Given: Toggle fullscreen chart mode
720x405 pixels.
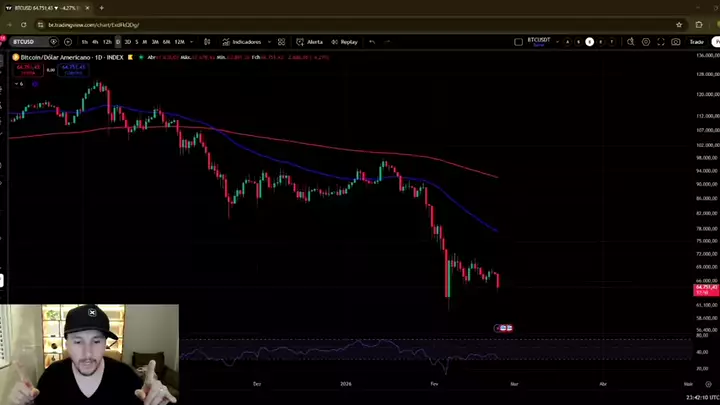Looking at the screenshot, I should tap(661, 42).
